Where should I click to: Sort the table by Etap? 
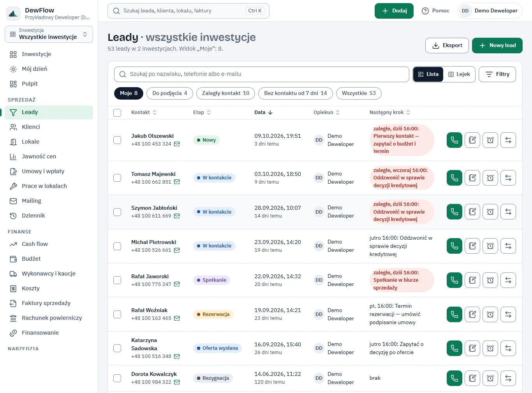[202, 112]
